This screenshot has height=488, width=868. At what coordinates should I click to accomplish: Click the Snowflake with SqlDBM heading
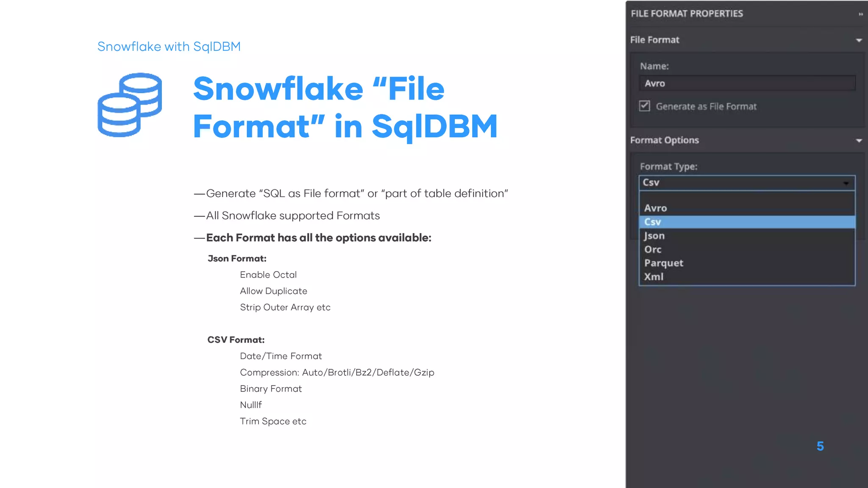click(x=169, y=47)
